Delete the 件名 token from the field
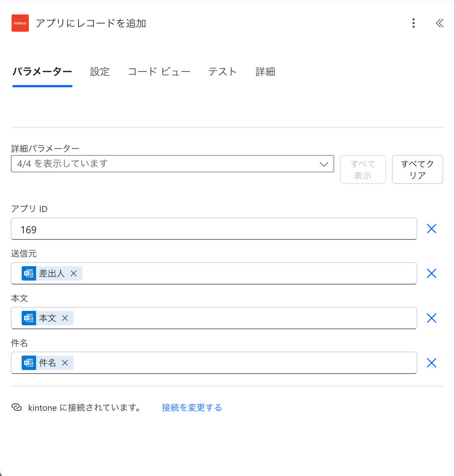This screenshot has height=476, width=454. [65, 363]
